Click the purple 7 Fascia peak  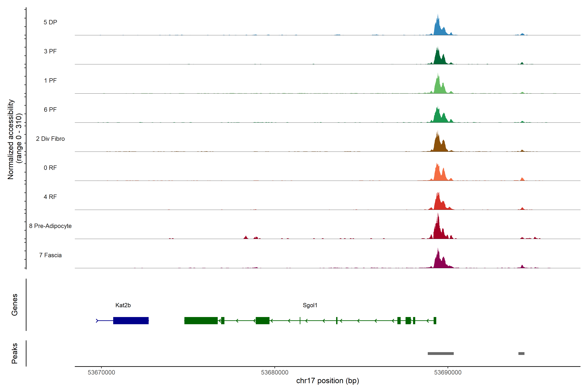(438, 262)
